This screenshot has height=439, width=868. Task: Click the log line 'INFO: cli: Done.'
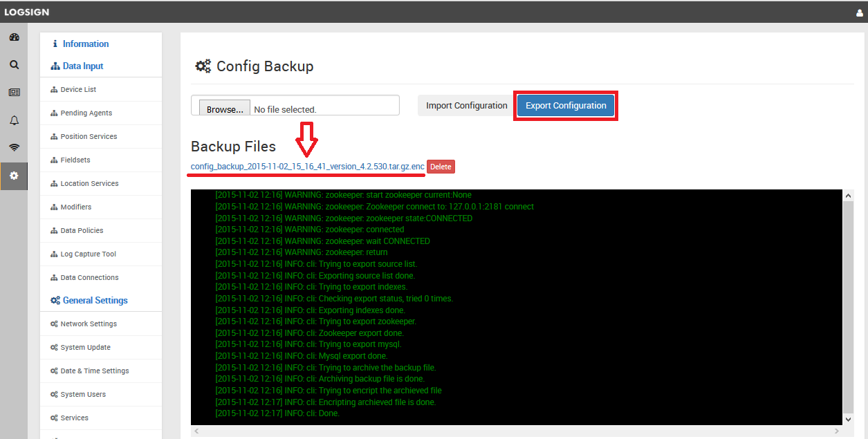tap(277, 413)
